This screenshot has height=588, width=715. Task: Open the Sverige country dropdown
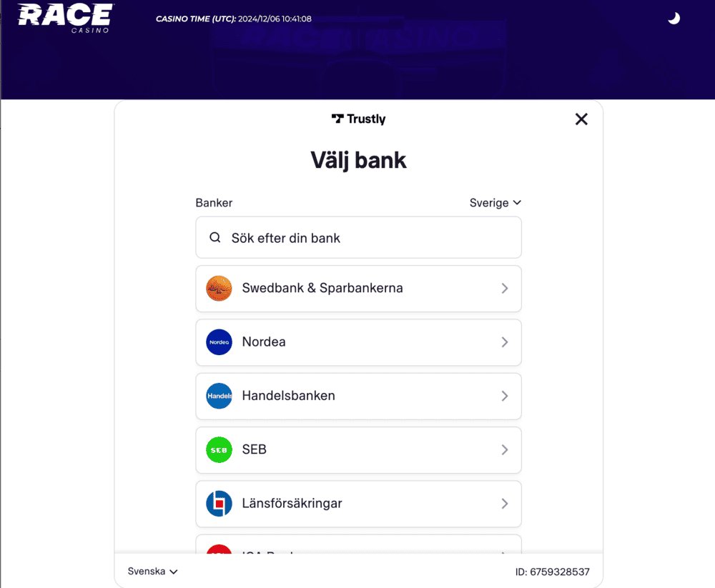pos(495,203)
